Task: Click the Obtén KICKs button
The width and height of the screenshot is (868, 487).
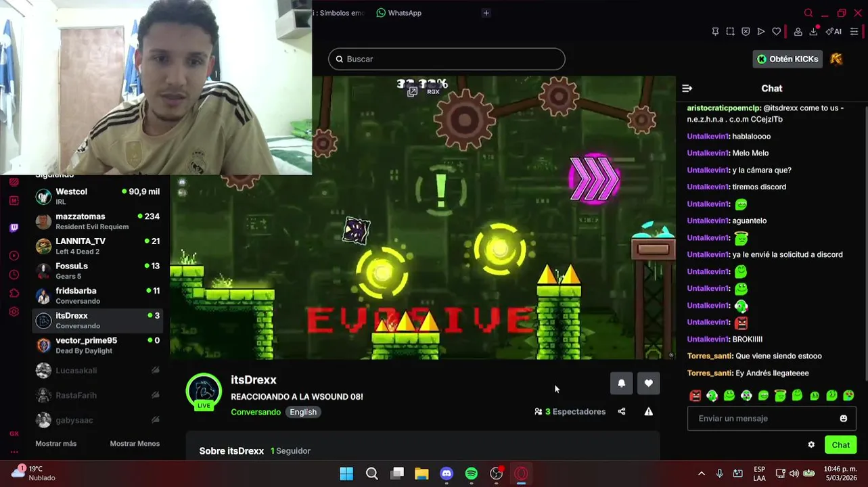Action: tap(787, 59)
